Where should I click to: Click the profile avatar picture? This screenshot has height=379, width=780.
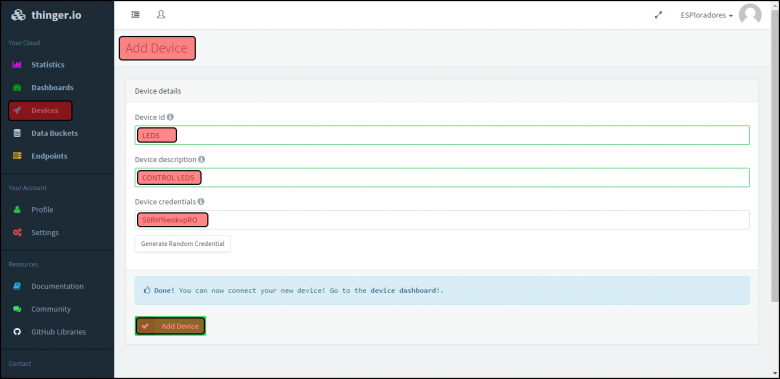coord(750,14)
